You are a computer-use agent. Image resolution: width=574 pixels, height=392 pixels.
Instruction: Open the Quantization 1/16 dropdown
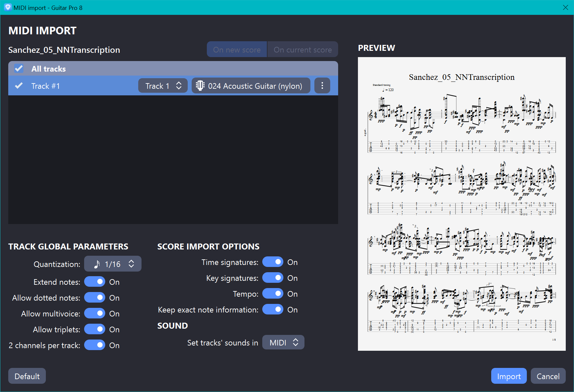(x=113, y=264)
